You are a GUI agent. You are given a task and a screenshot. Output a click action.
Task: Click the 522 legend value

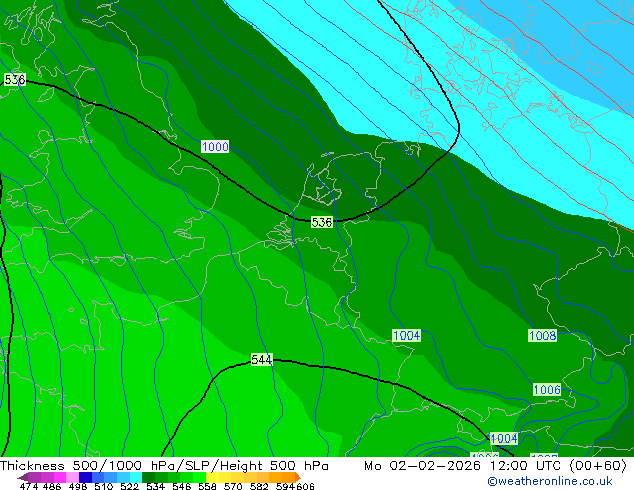coord(129,486)
